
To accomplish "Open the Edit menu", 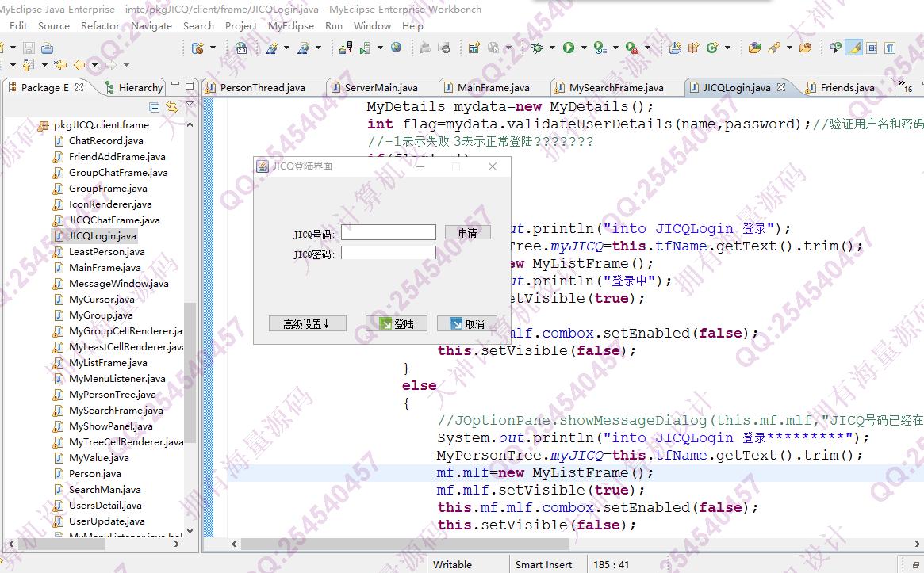I will pyautogui.click(x=18, y=26).
